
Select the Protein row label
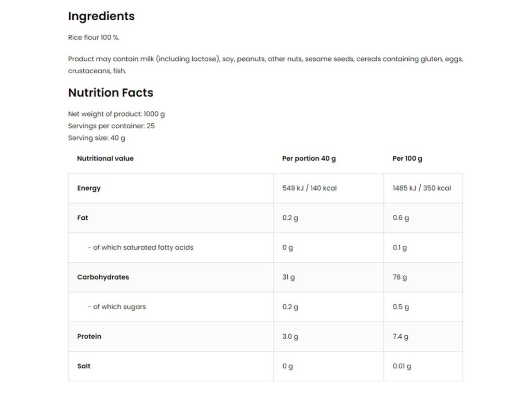[89, 337]
